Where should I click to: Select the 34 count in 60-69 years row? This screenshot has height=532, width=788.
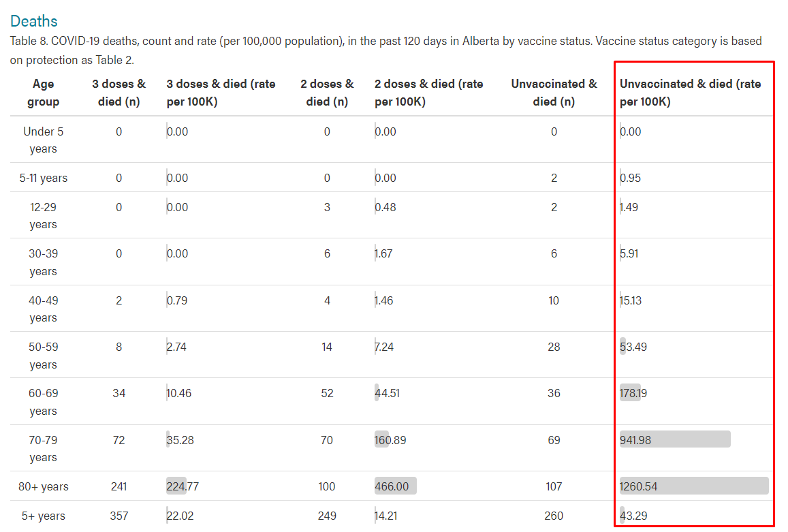pyautogui.click(x=119, y=393)
